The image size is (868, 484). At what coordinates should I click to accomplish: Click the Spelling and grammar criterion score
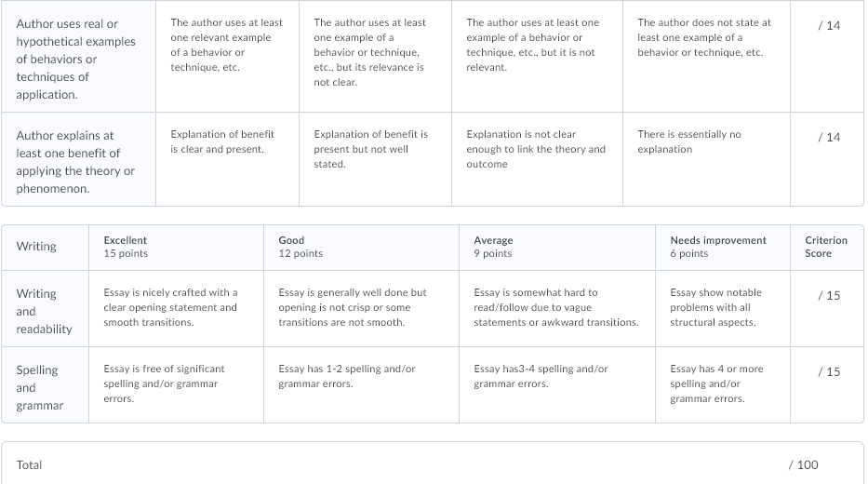point(829,372)
